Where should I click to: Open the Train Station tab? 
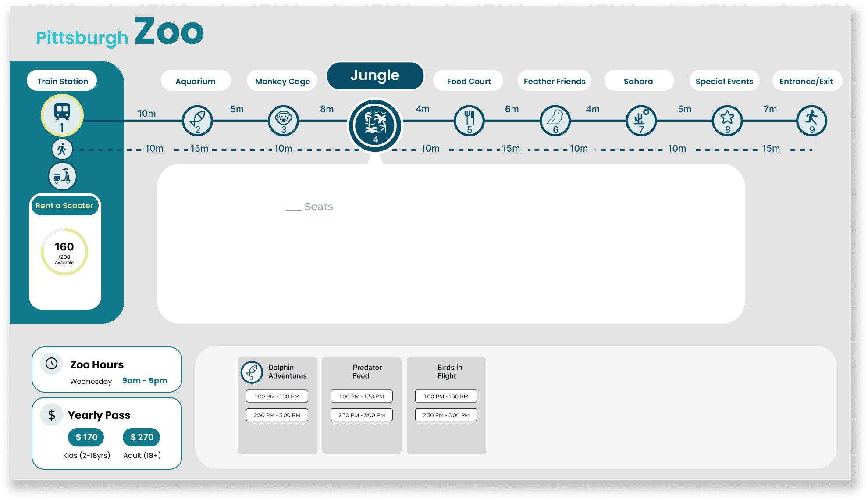tap(62, 81)
